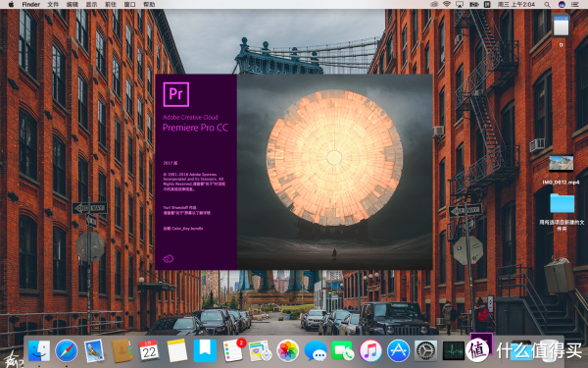Open System Preferences gear icon
Screen dimensions: 588x368
425,351
